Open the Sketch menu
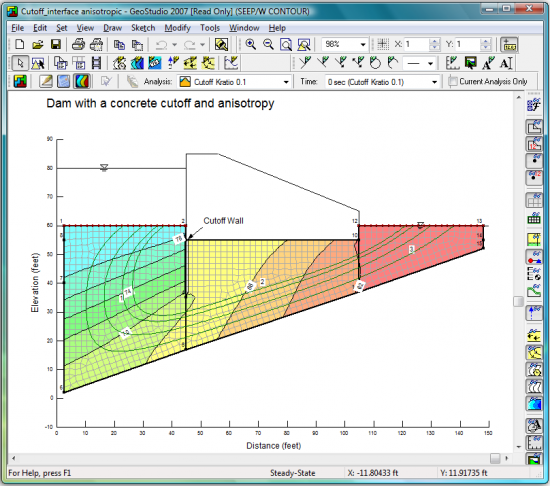Screen dimensions: 550x486 click(x=143, y=28)
